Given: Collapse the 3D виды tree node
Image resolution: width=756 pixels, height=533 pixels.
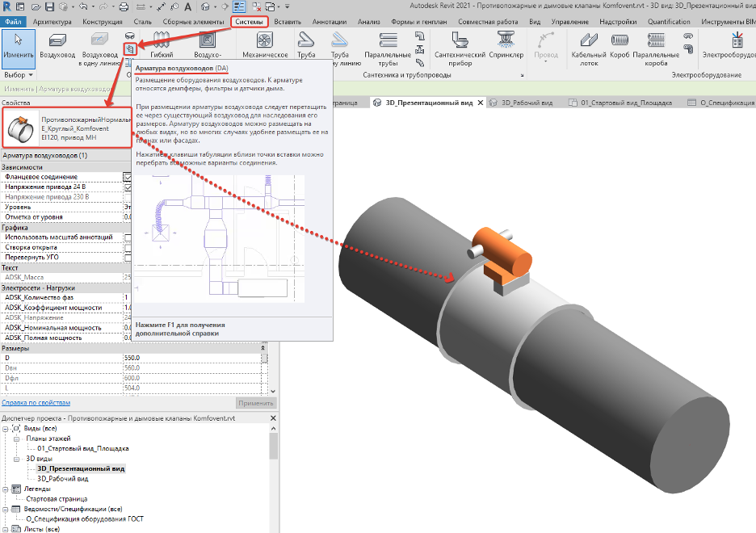Looking at the screenshot, I should click(x=16, y=459).
